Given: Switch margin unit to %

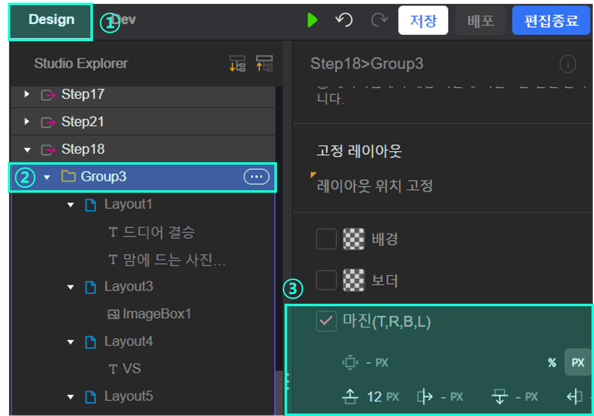Looking at the screenshot, I should coord(552,363).
